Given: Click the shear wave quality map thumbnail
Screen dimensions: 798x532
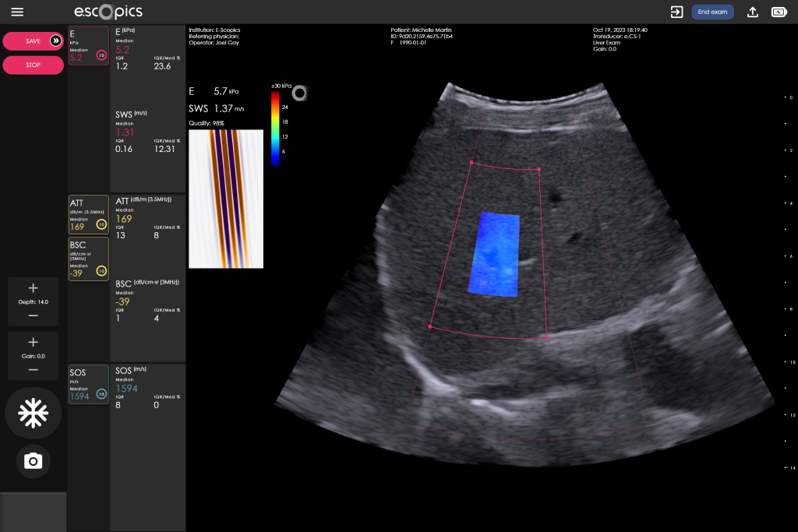Looking at the screenshot, I should tap(226, 199).
